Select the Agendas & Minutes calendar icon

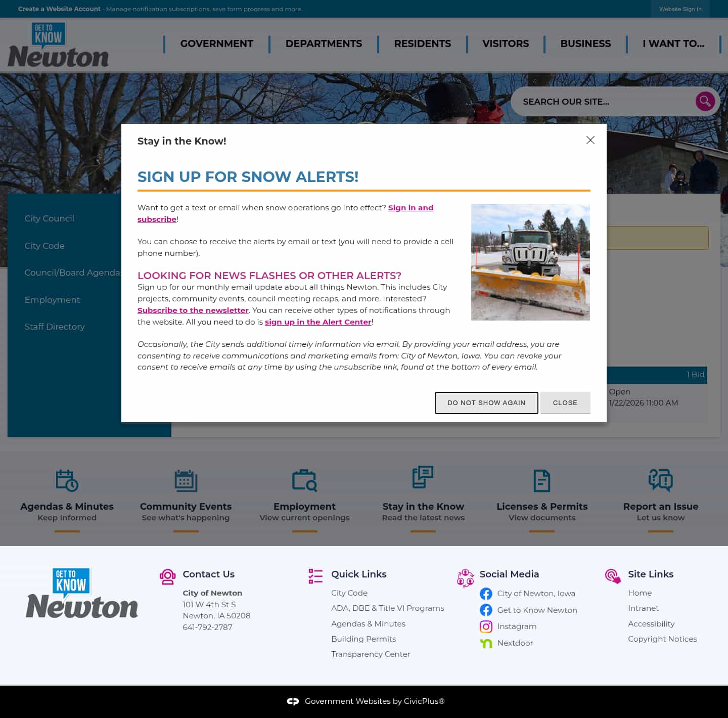66,480
